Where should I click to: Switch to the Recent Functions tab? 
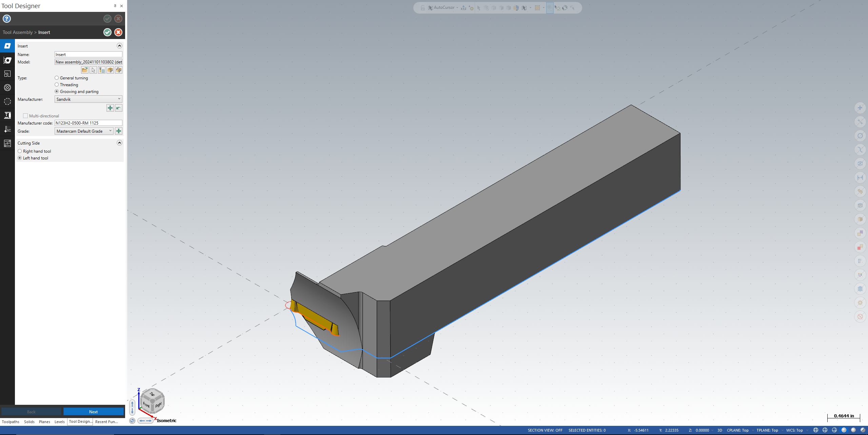click(106, 422)
